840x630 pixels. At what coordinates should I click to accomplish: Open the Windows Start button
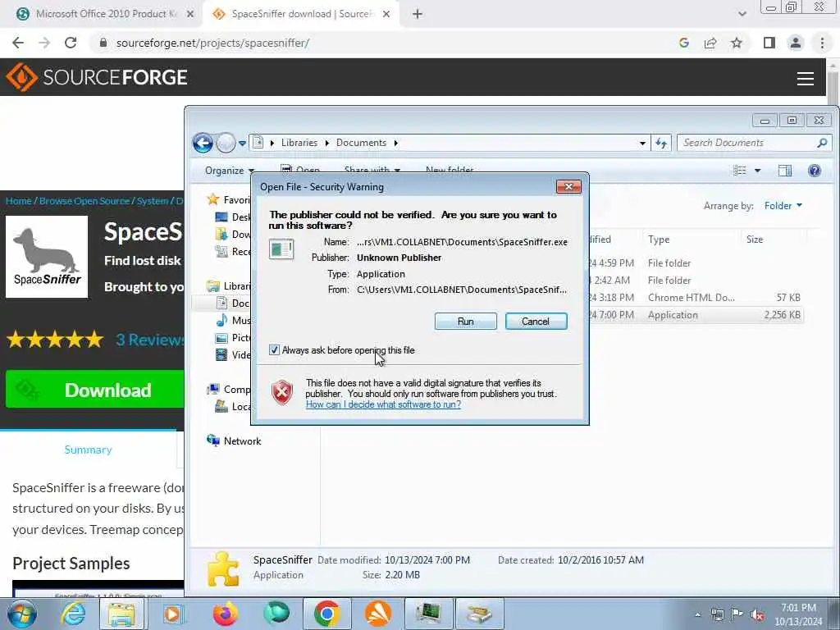pos(21,614)
